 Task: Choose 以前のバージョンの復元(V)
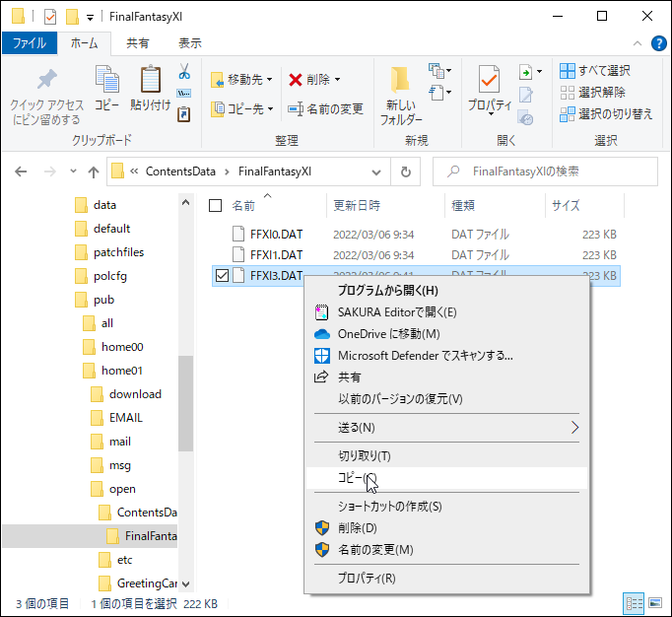(x=447, y=399)
